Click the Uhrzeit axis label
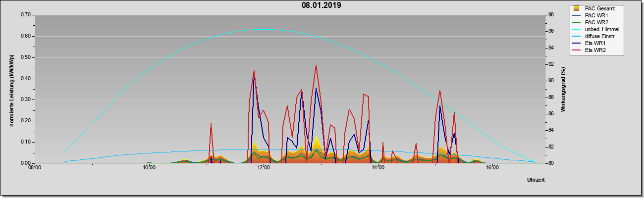 (536, 180)
